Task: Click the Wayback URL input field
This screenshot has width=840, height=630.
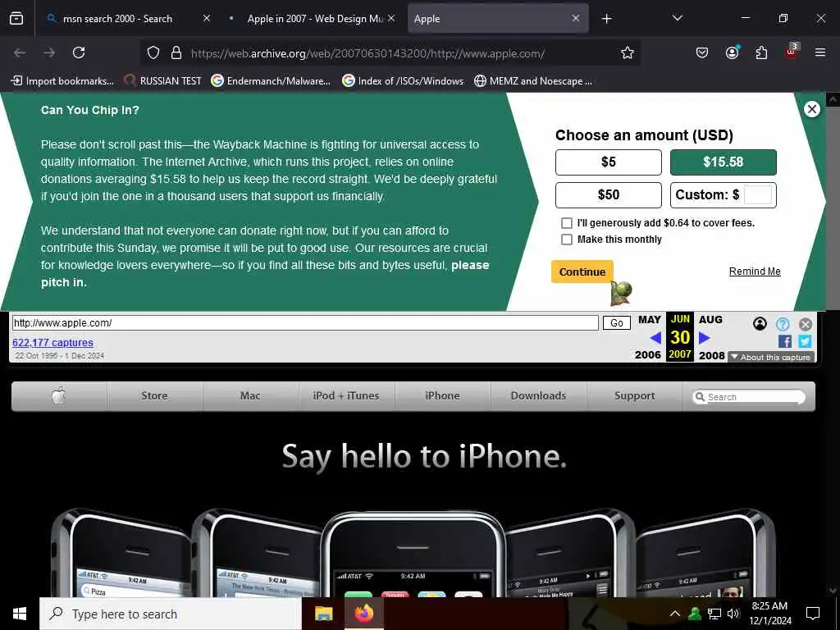Action: pos(305,322)
